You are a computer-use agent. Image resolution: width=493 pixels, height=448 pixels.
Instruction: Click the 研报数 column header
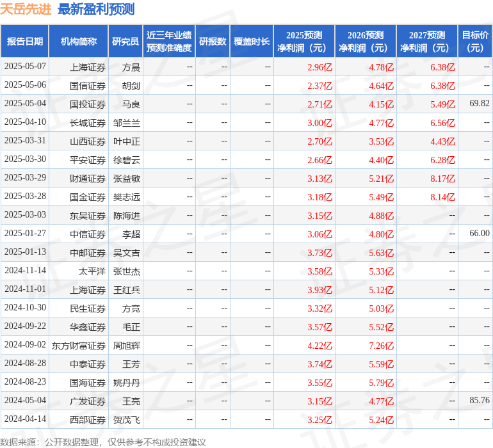point(213,41)
